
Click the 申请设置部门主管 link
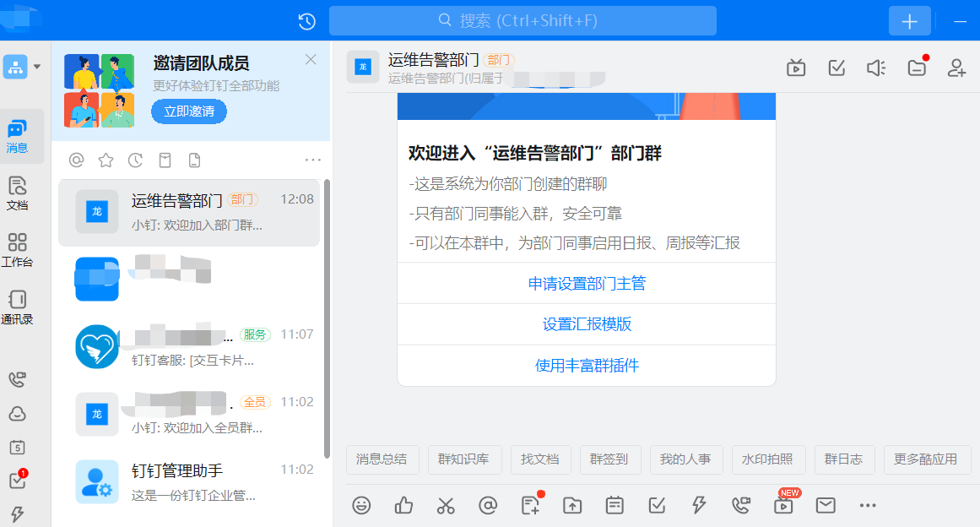(587, 284)
